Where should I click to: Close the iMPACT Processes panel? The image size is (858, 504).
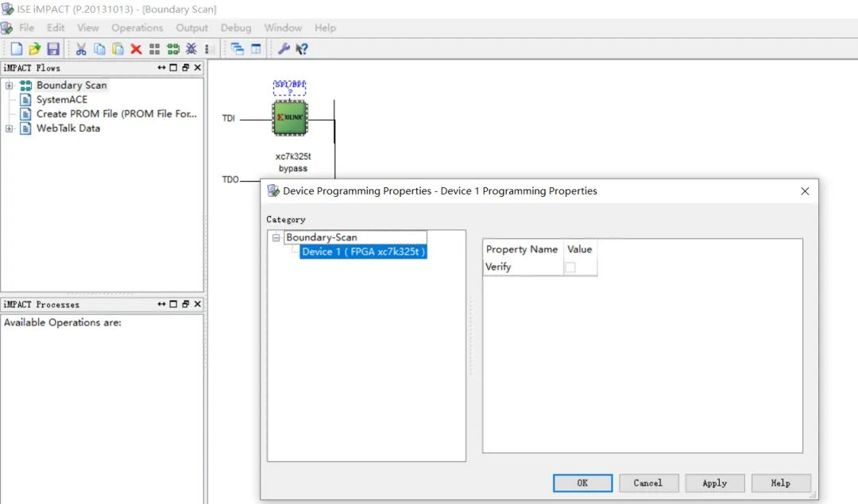[x=198, y=304]
